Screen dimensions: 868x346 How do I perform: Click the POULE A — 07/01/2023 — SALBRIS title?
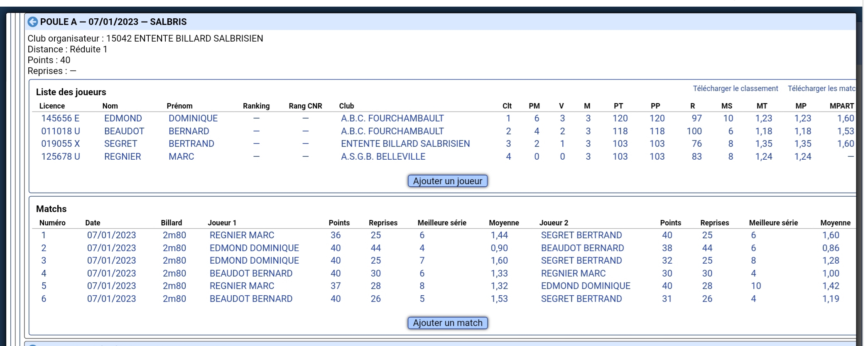click(113, 22)
